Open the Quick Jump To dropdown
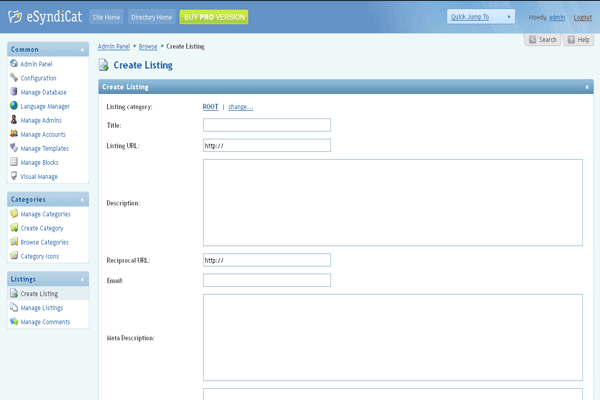The width and height of the screenshot is (600, 400). coord(481,17)
